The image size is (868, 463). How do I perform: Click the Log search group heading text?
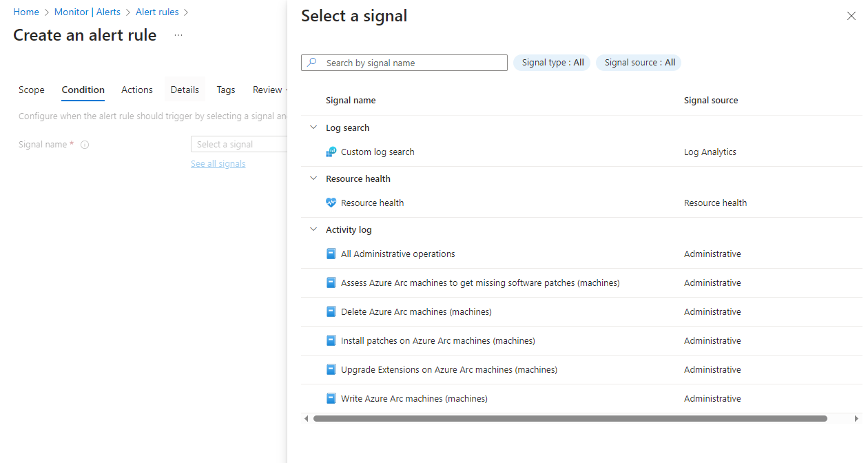[x=347, y=127]
